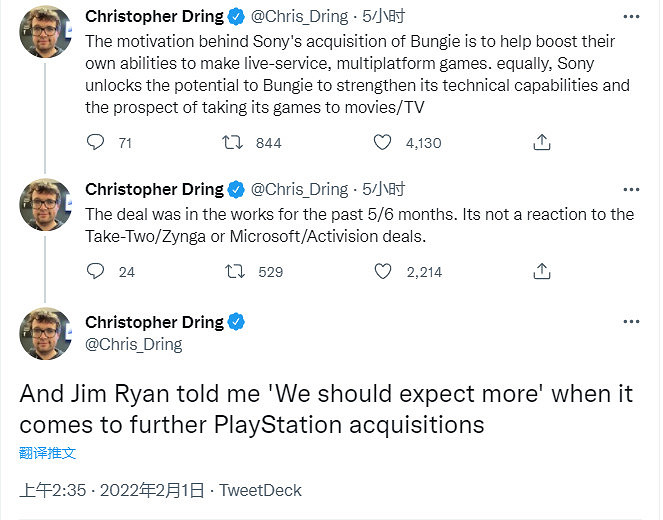Image resolution: width=663 pixels, height=520 pixels.
Task: Open more options on the Jim Ryan tweet
Action: pos(631,322)
